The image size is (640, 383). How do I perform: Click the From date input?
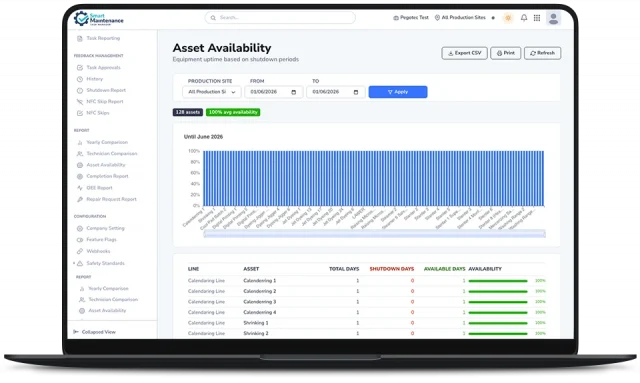(x=274, y=92)
